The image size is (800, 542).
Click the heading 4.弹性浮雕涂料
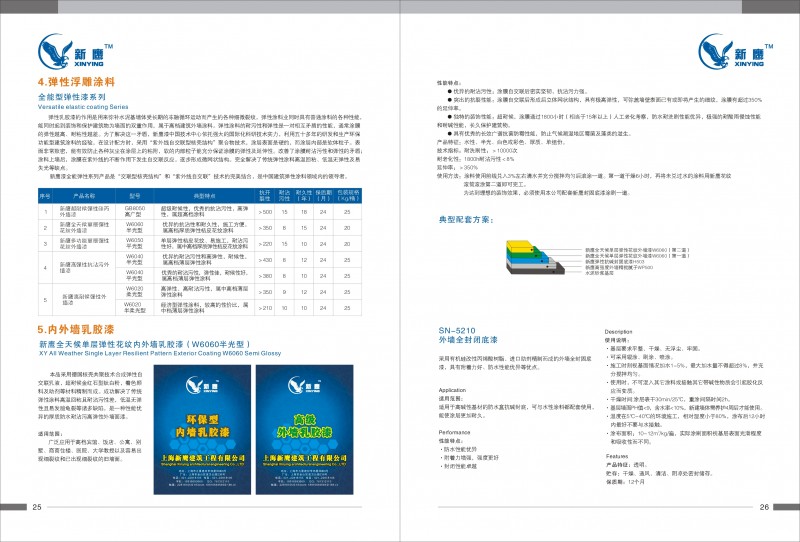coord(76,82)
